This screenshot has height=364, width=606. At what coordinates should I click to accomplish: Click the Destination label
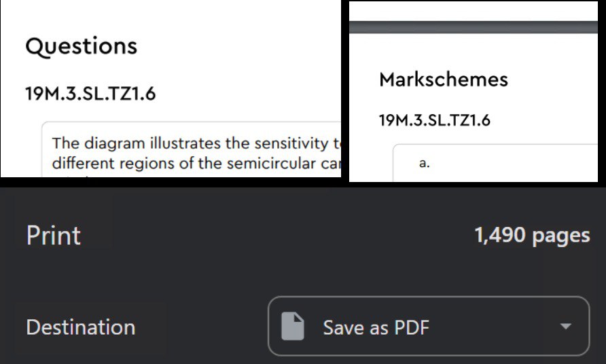(x=80, y=327)
